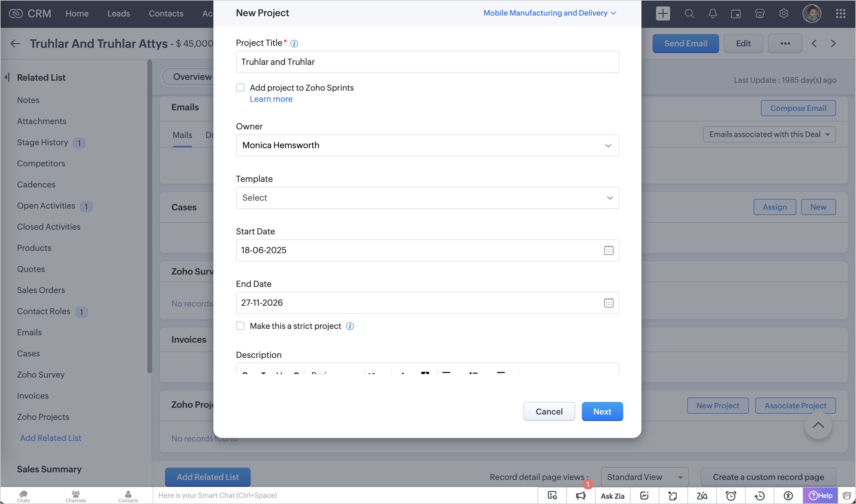This screenshot has height=504, width=856.
Task: Click the Project Title info icon
Action: click(x=294, y=43)
